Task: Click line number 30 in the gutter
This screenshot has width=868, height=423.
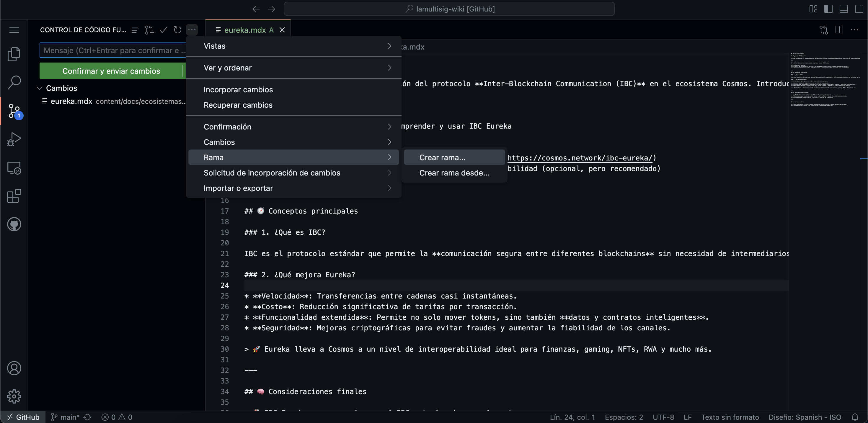Action: pos(224,349)
